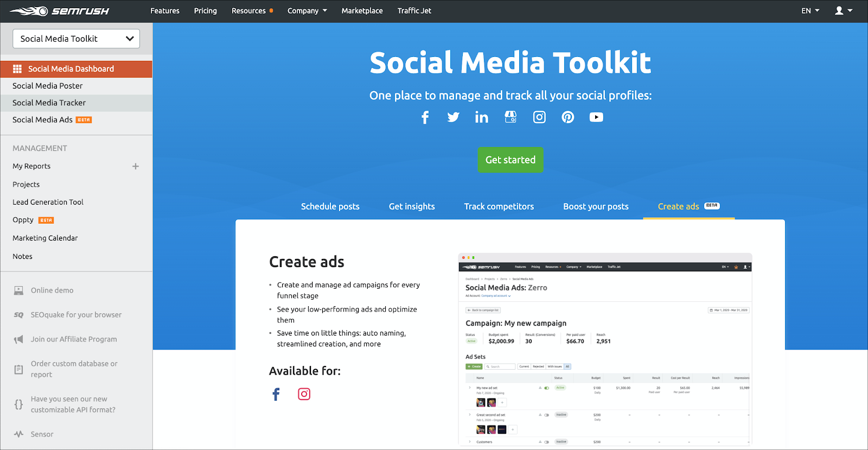Click the Pinterest icon in the banner

[x=568, y=117]
